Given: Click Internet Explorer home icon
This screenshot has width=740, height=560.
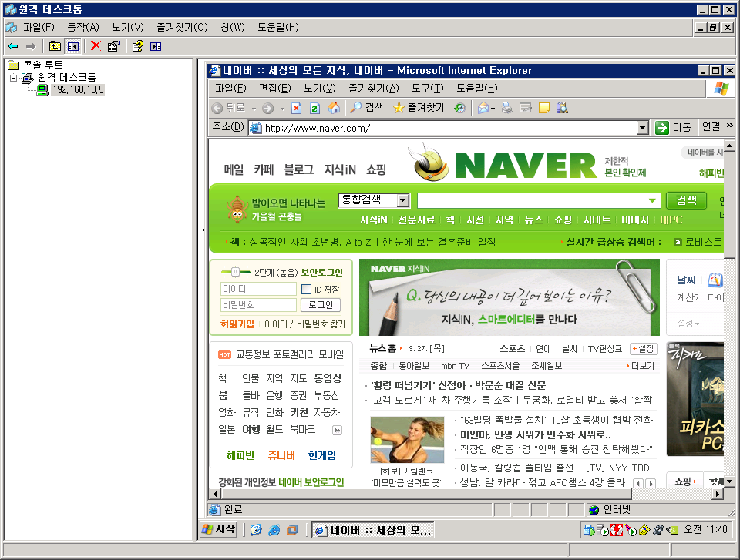Looking at the screenshot, I should tap(334, 108).
